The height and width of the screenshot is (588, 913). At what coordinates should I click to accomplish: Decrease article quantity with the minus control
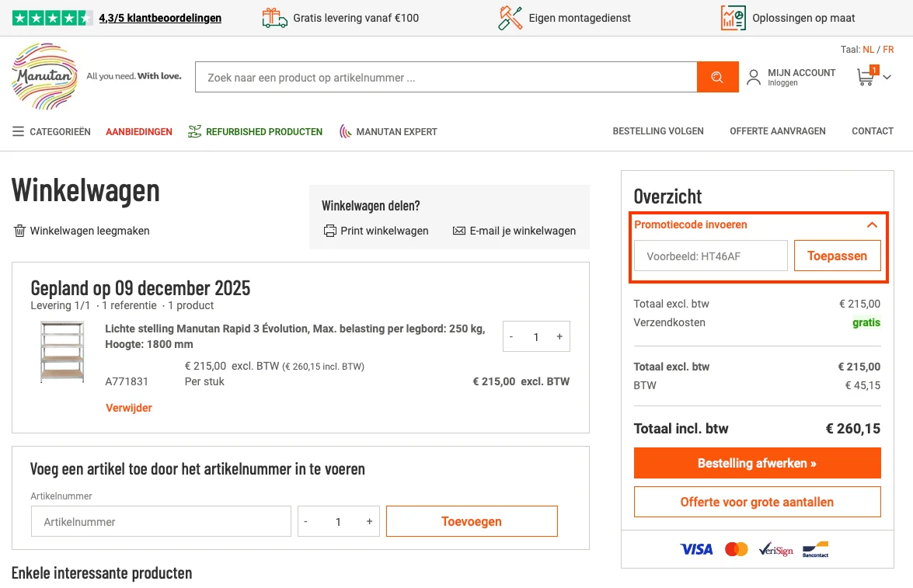click(306, 521)
